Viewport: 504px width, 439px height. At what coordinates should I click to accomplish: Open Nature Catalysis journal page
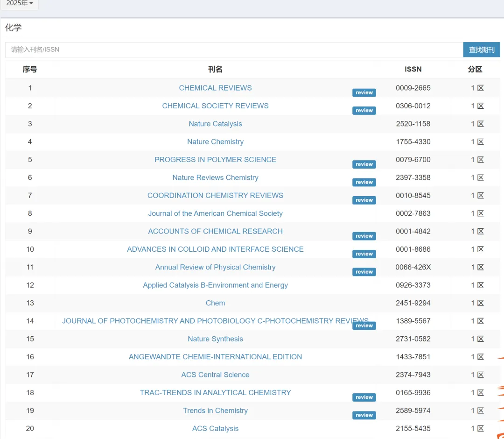tap(215, 124)
